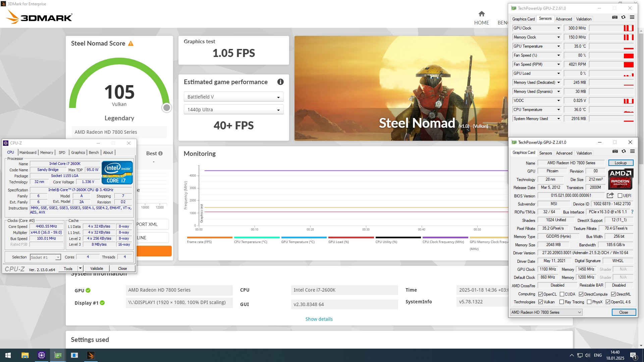Screen dimensions: 644x362
Task: Switch to 3DMark via taskbar icon
Action: tap(91, 355)
